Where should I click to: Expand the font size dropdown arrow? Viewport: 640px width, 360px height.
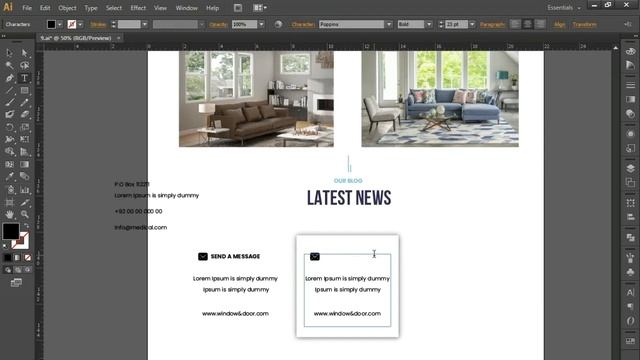click(x=472, y=24)
